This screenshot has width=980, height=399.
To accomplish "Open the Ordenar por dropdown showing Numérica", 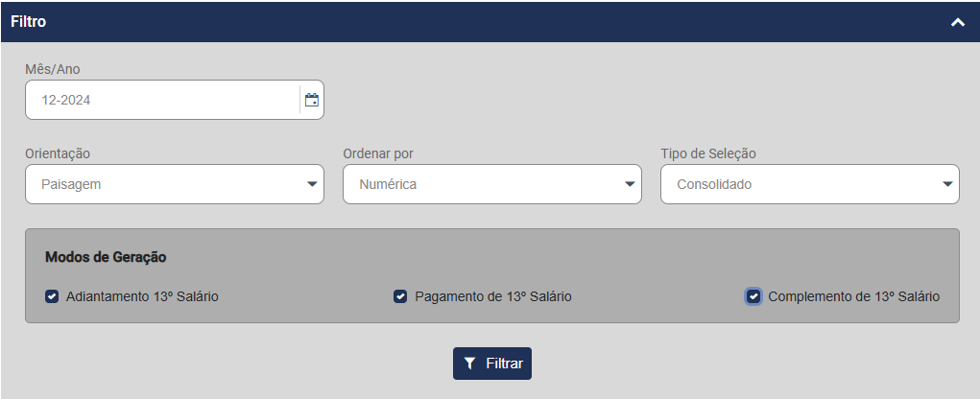I will point(480,184).
